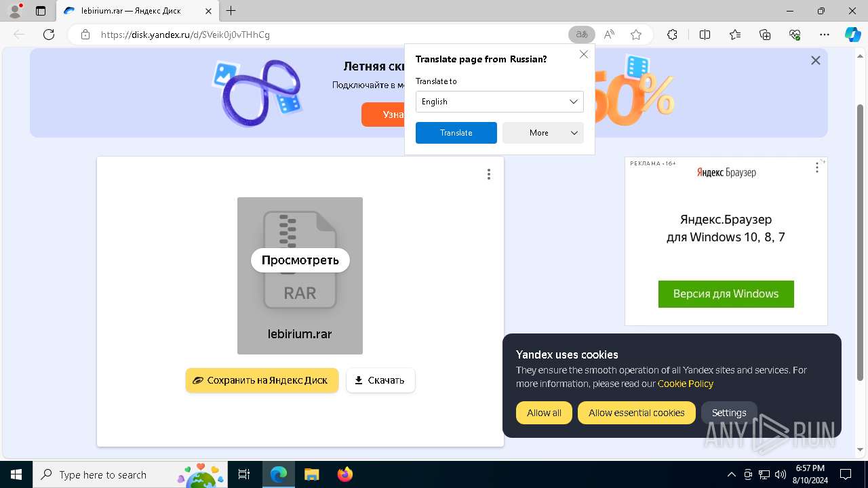Open the ad three-dot menu
Image resolution: width=868 pixels, height=488 pixels.
point(817,167)
